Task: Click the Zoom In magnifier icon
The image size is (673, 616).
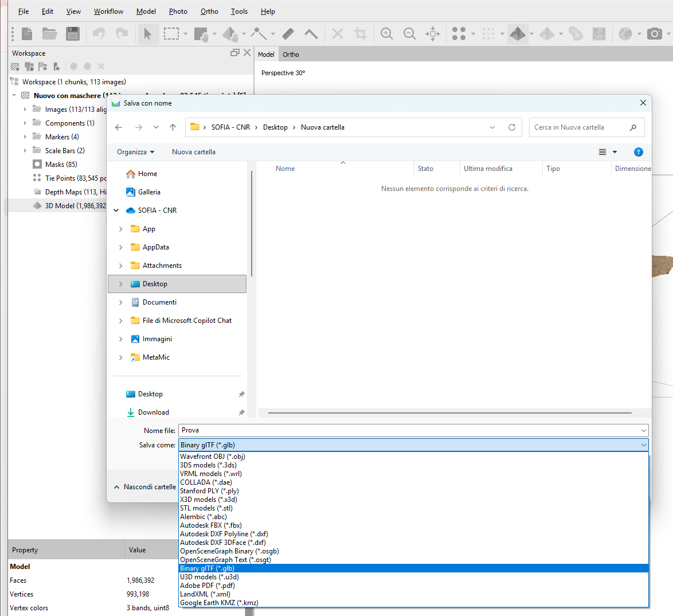Action: (386, 34)
